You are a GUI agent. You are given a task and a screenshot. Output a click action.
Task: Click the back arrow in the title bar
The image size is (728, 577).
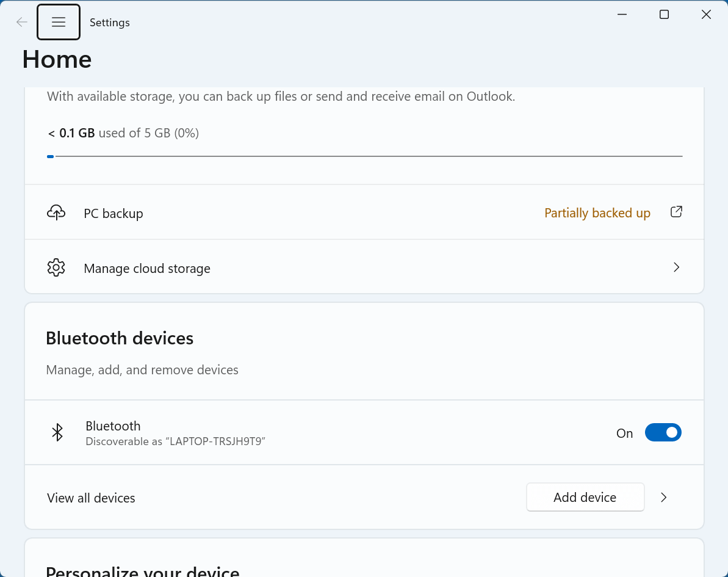pyautogui.click(x=21, y=21)
